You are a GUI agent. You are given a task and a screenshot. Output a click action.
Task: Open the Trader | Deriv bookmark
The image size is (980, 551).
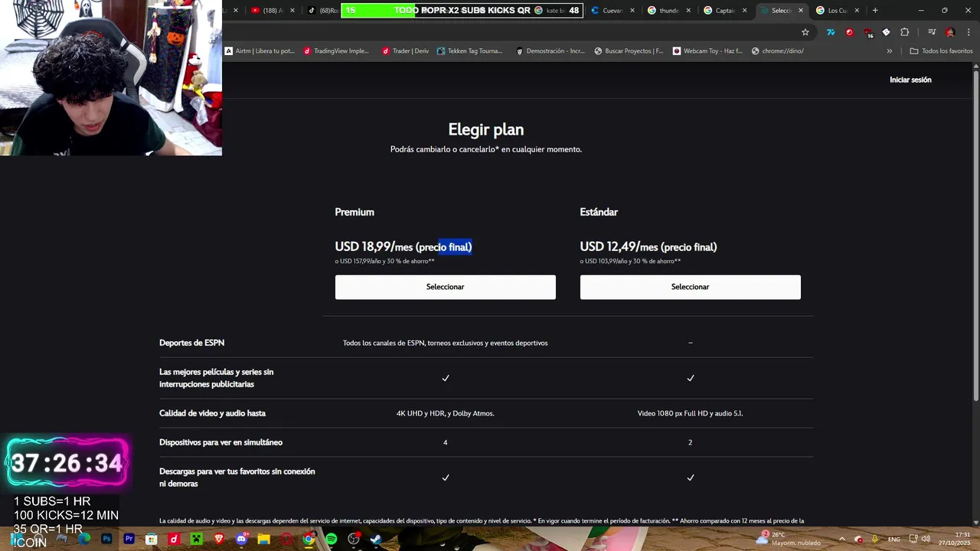click(x=405, y=51)
